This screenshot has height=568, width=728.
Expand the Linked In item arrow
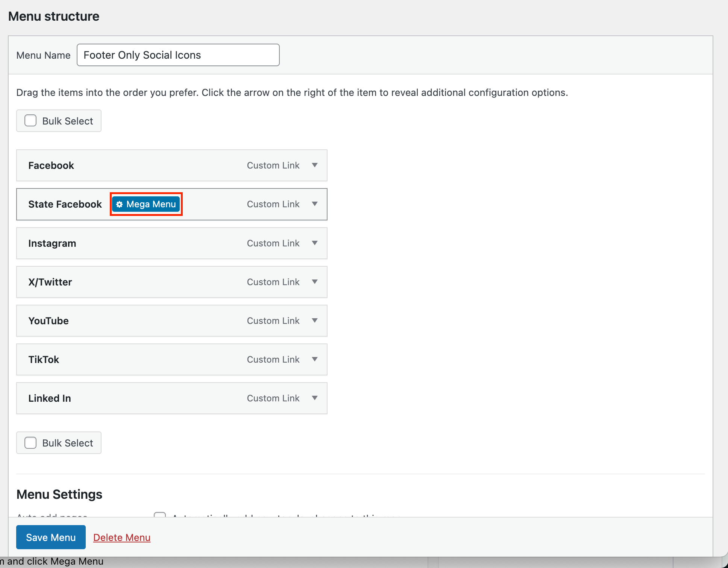(315, 398)
